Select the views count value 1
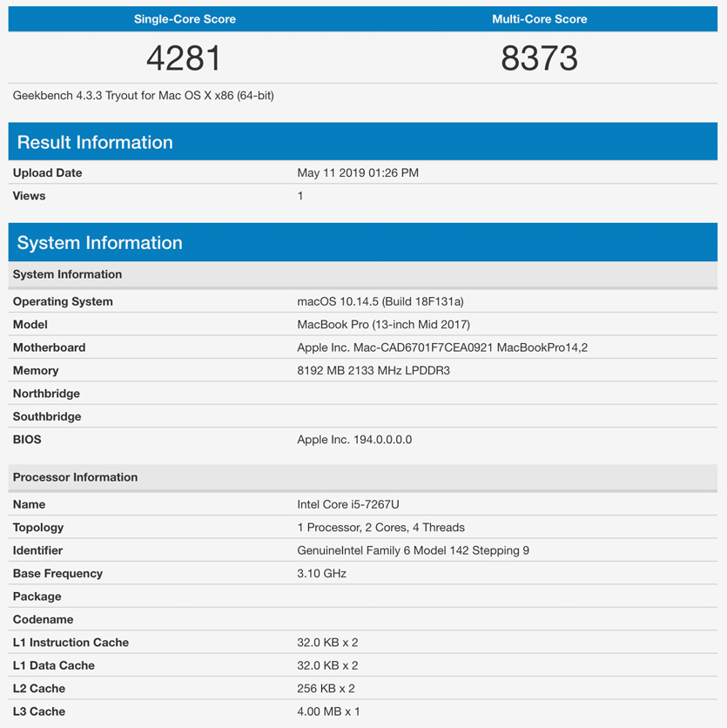The width and height of the screenshot is (727, 728). (x=300, y=196)
